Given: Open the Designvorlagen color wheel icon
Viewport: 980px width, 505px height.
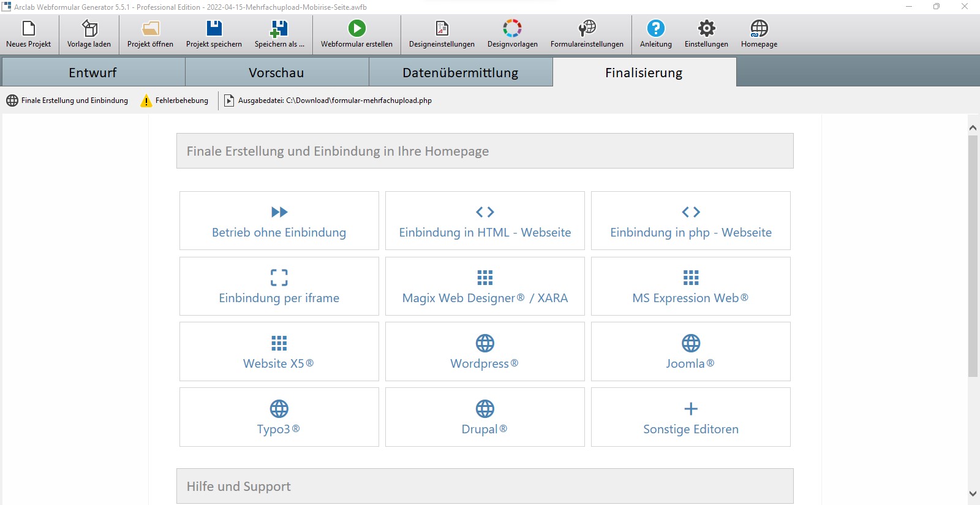Looking at the screenshot, I should tap(512, 29).
